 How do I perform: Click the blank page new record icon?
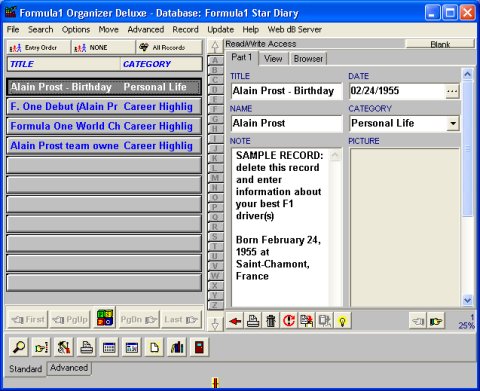154,347
